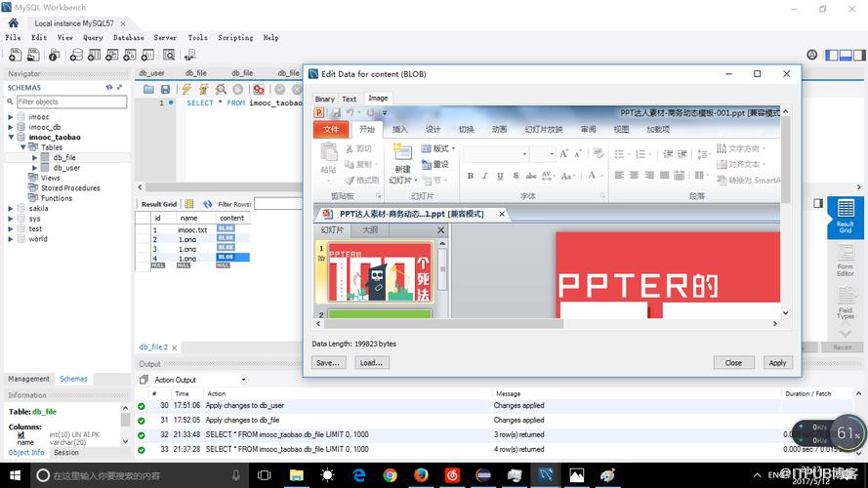Toggle left sidebar visibility
Screen dimensions: 868x488
pyautogui.click(x=832, y=55)
